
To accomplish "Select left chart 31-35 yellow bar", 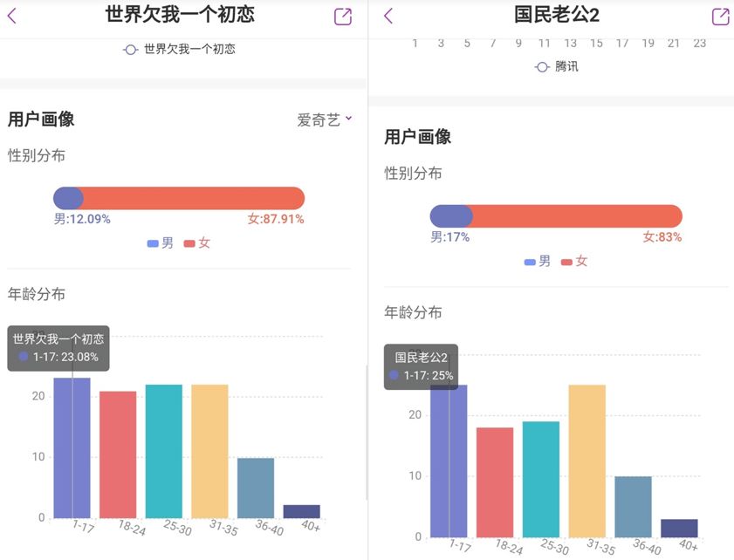I will pyautogui.click(x=209, y=451).
